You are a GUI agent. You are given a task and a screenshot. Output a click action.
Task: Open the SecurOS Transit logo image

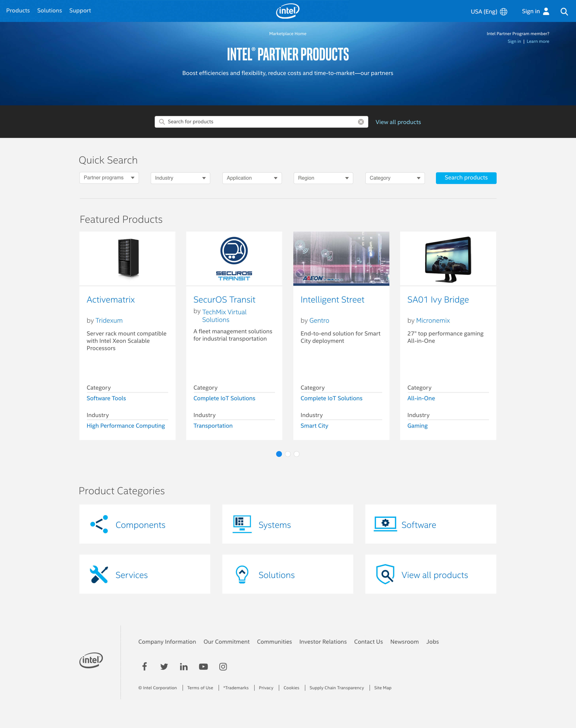tap(234, 258)
